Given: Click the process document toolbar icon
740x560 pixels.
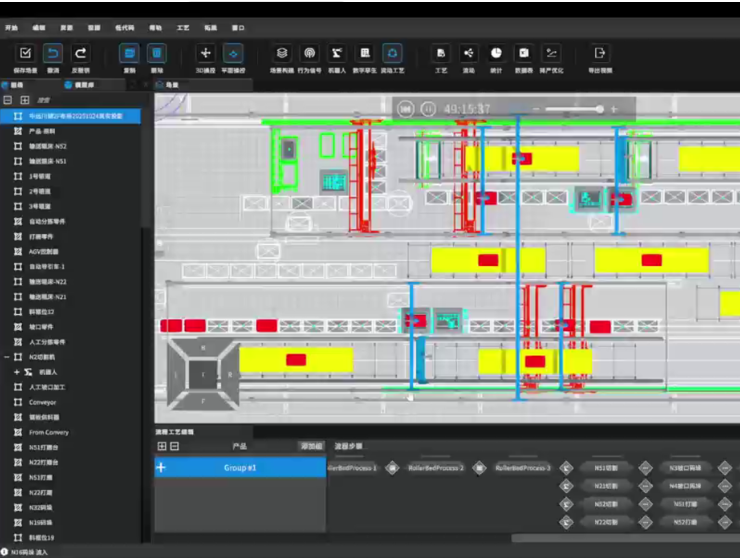Looking at the screenshot, I should (x=441, y=53).
